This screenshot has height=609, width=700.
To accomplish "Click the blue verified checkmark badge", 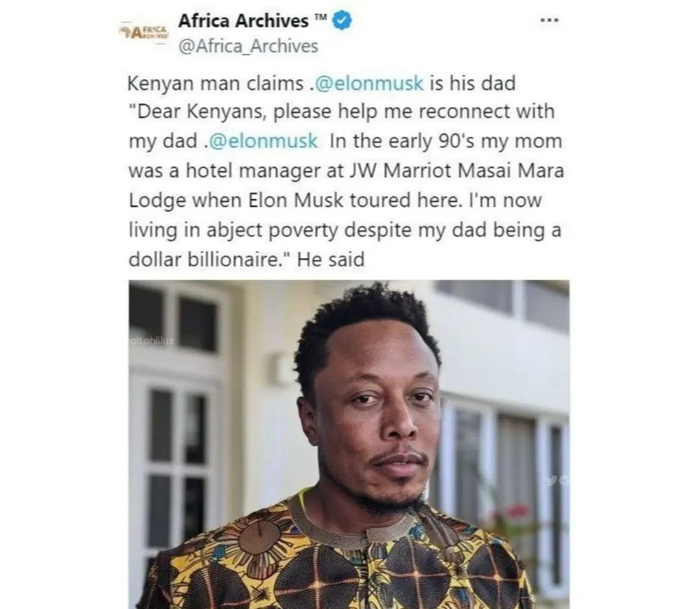I will tap(342, 21).
